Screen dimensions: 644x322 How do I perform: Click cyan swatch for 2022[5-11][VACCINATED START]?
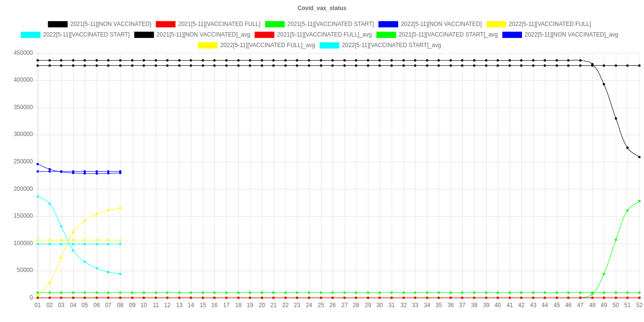[x=30, y=35]
